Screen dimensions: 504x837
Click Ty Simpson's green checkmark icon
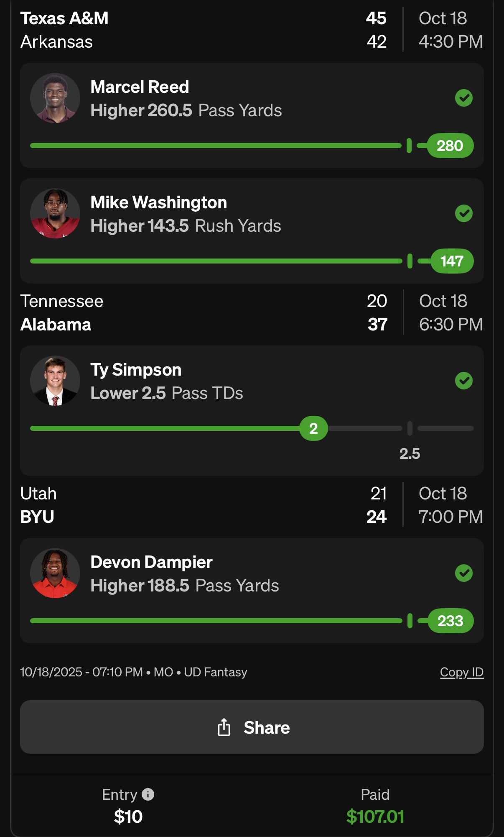(x=463, y=381)
